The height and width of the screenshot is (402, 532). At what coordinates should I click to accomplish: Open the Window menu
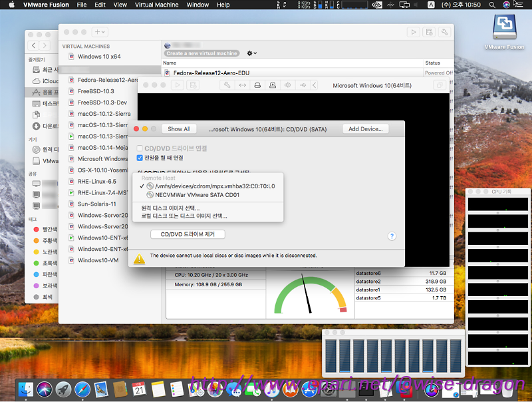tap(198, 5)
